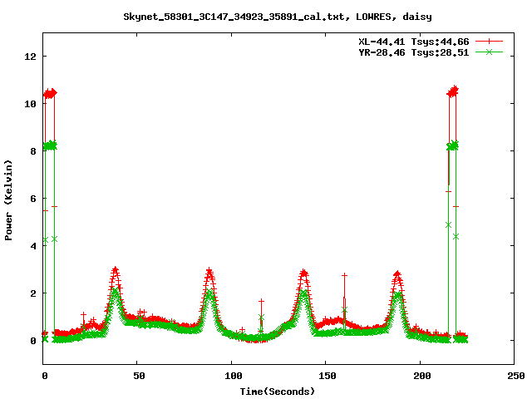Click the red peak near 138 seconds
532x399 pixels.
pyautogui.click(x=303, y=273)
